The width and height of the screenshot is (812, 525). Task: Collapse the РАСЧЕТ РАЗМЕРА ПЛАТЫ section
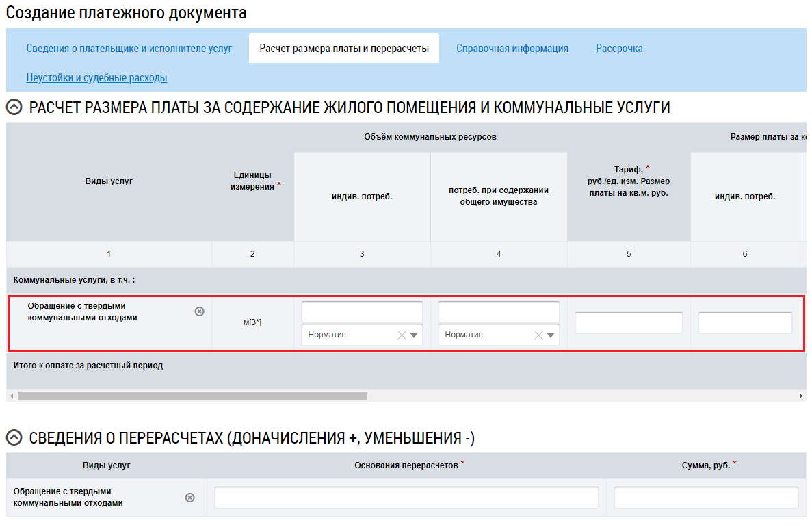(14, 107)
